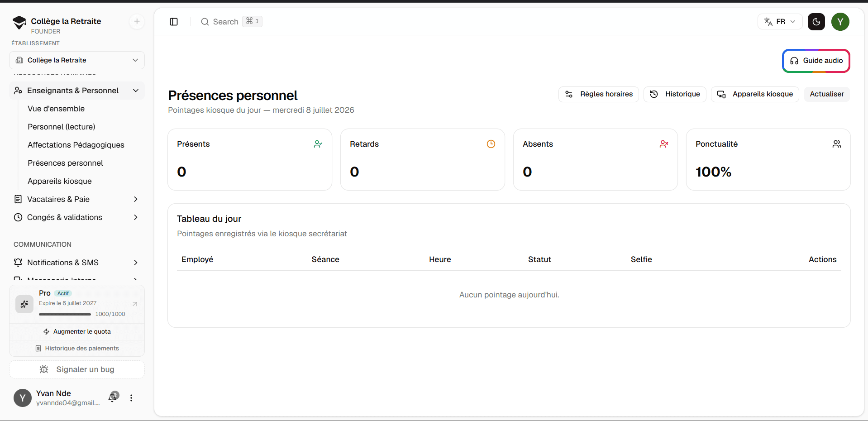Screen dimensions: 868x421
Task: Click the Collège la Retraite graduation cap logo
Action: tap(19, 23)
